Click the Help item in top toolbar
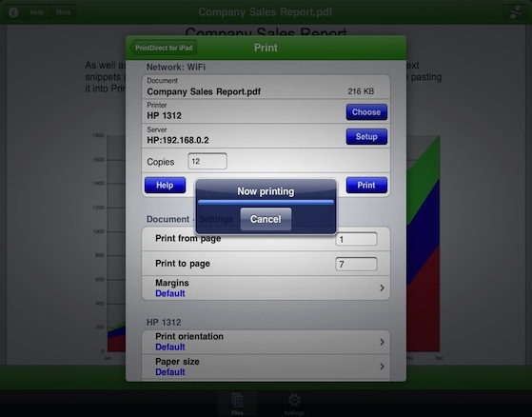Screen dimensions: 532x417 coord(37,12)
